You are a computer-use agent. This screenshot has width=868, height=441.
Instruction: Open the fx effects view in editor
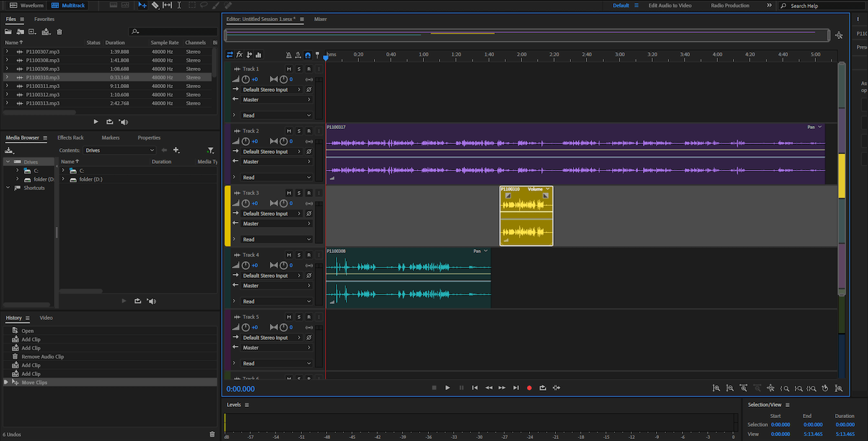pyautogui.click(x=239, y=55)
